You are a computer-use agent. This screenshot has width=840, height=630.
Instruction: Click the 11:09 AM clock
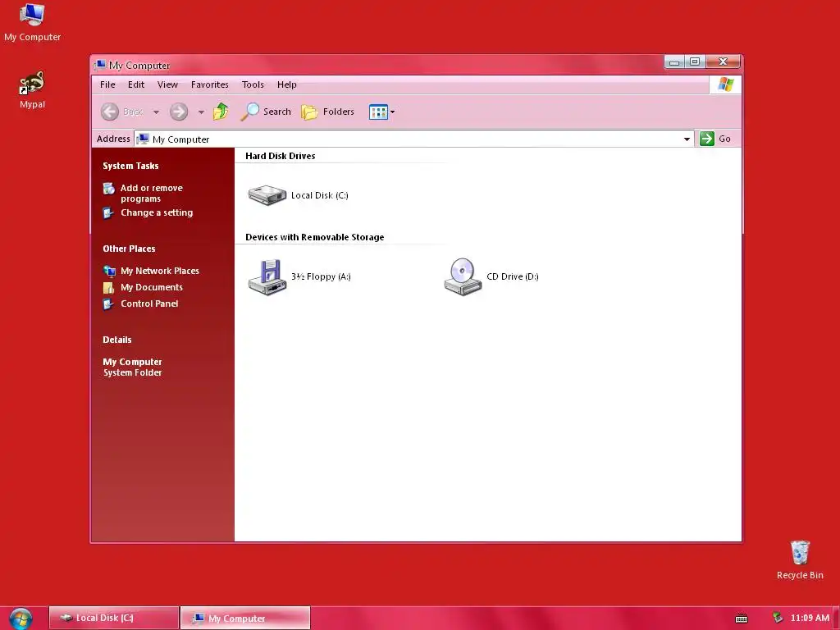click(810, 618)
